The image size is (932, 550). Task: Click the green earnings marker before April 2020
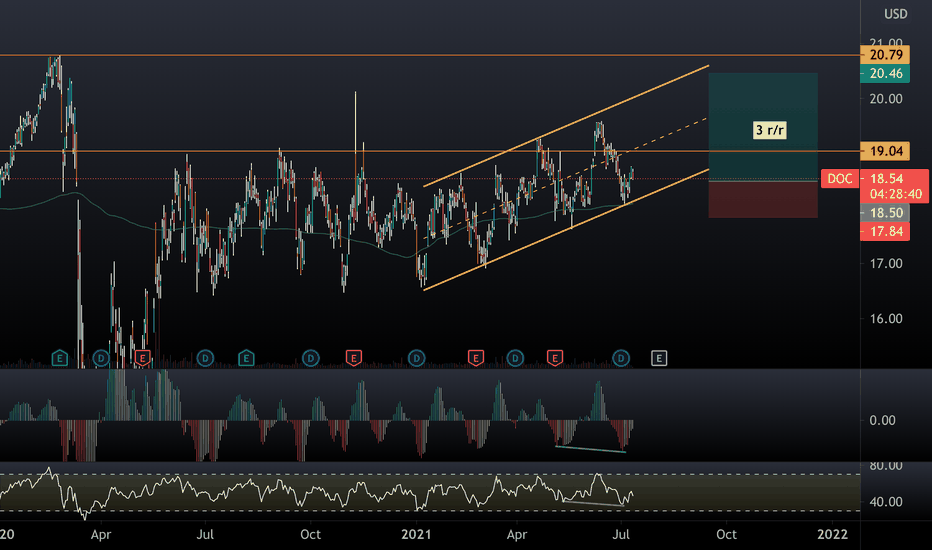[x=59, y=358]
